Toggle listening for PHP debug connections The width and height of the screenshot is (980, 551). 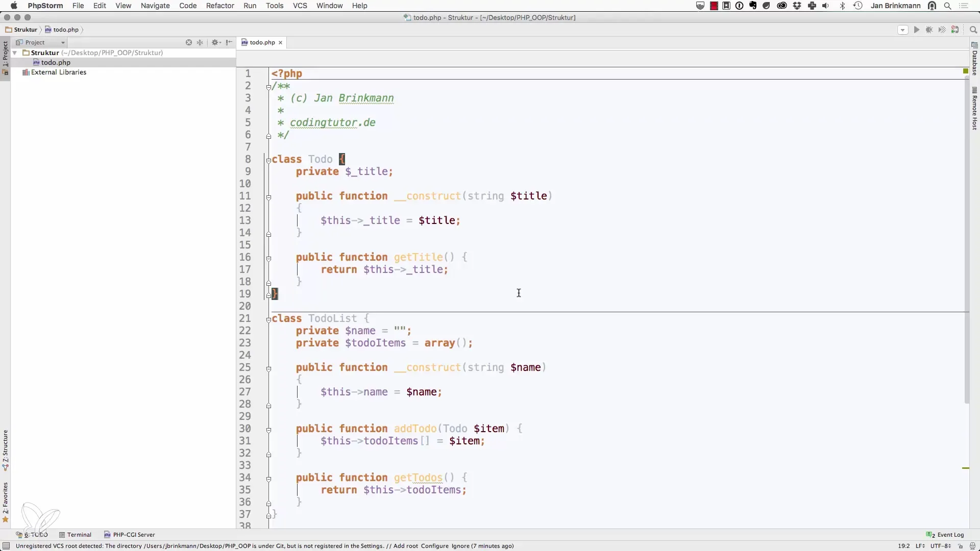[955, 30]
